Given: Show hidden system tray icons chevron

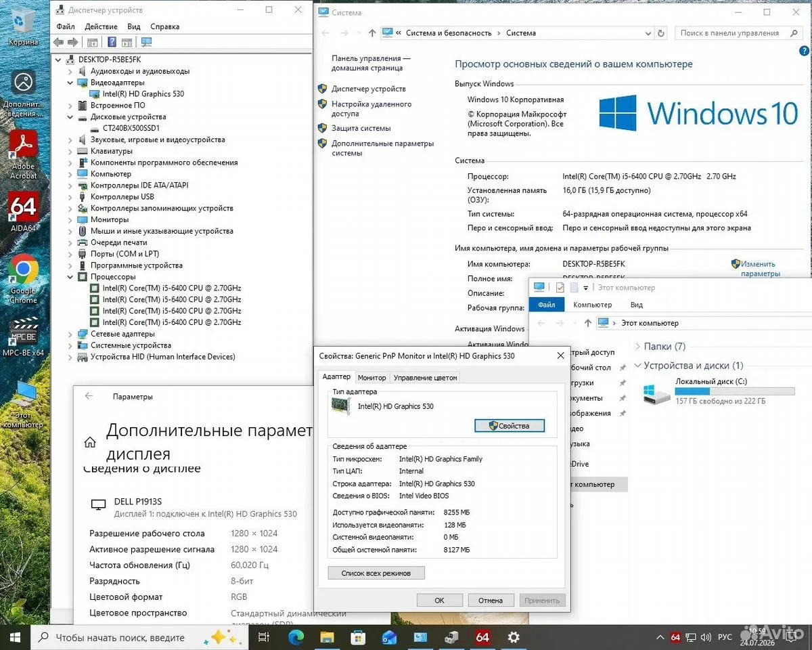Looking at the screenshot, I should pyautogui.click(x=660, y=637).
